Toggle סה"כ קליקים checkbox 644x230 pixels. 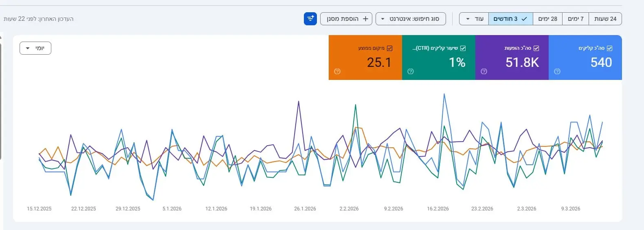[610, 48]
